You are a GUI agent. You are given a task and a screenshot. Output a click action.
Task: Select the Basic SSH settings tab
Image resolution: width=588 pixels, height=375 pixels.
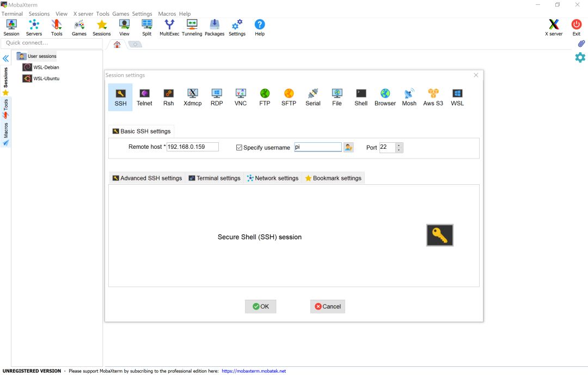(x=142, y=131)
